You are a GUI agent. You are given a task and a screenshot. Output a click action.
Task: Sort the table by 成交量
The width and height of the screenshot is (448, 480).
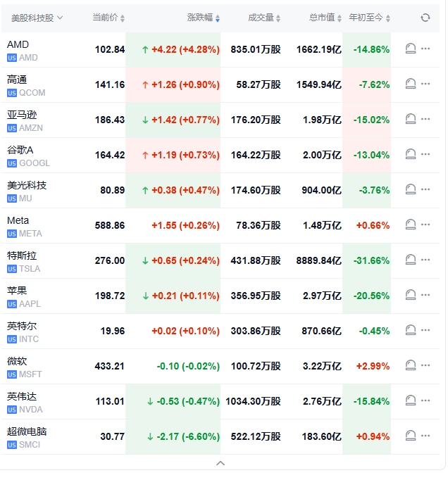(x=265, y=18)
